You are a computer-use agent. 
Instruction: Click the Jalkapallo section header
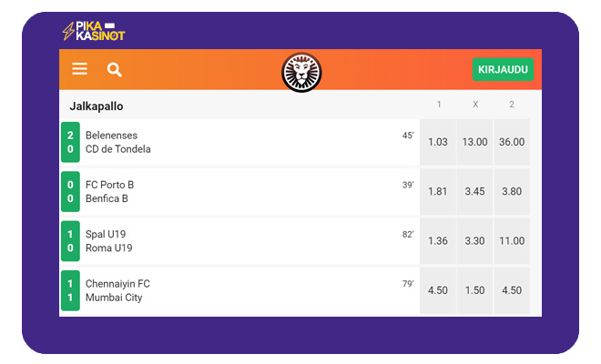97,106
